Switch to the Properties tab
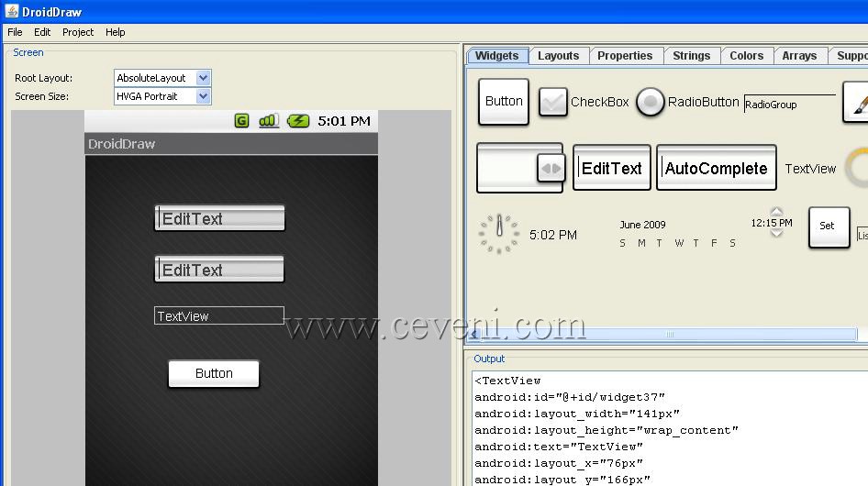Viewport: 868px width, 486px height. [x=625, y=56]
